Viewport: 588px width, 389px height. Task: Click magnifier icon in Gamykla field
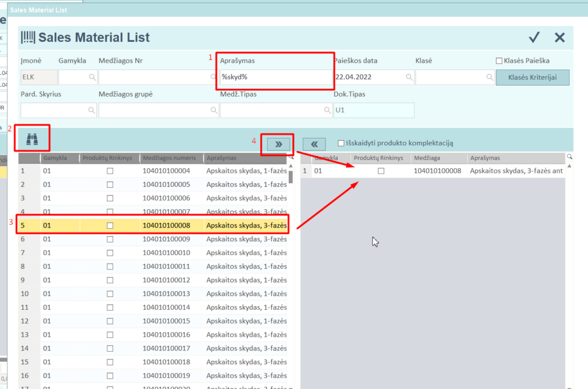[x=92, y=77]
